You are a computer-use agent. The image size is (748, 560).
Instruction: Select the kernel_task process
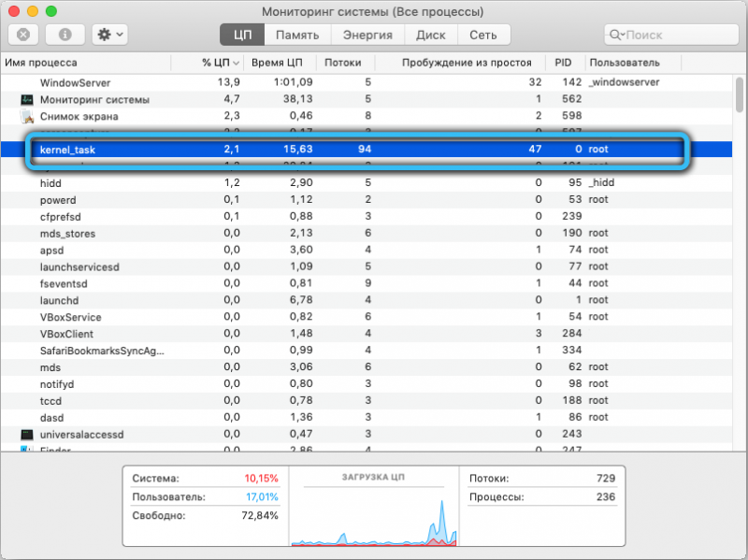point(367,150)
